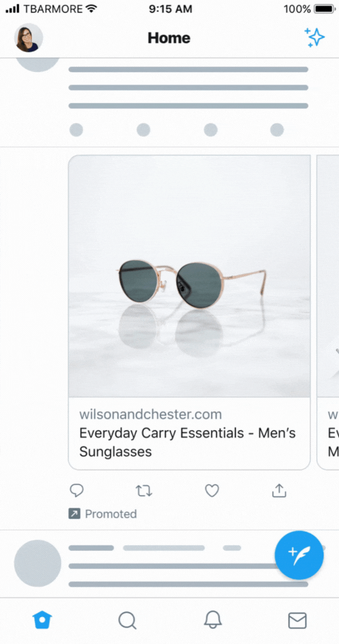
Task: Open wilsonandchester.com link
Action: point(150,414)
